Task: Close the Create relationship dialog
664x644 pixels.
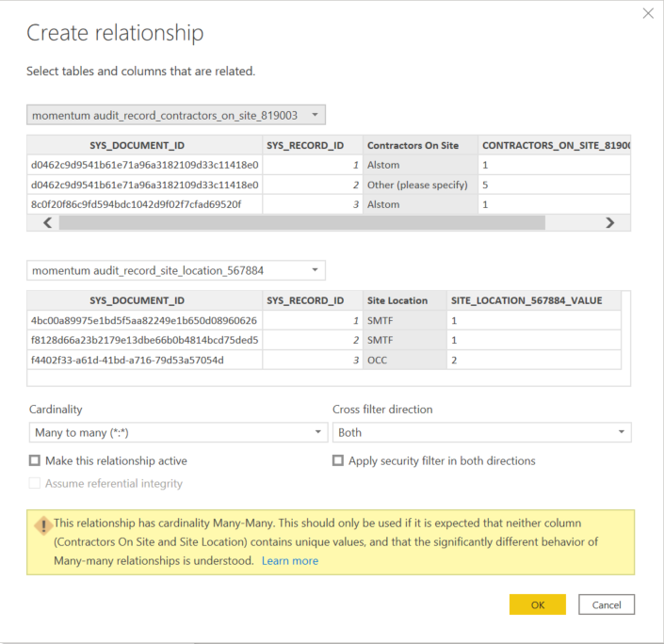Action: [648, 13]
